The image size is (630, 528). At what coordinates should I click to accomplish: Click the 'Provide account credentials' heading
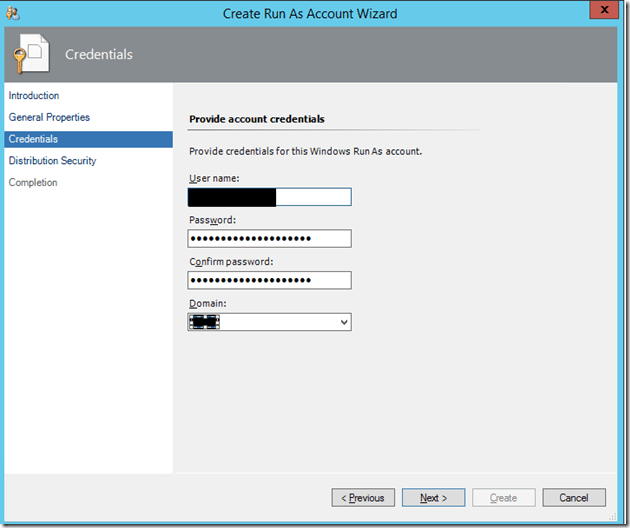tap(256, 119)
